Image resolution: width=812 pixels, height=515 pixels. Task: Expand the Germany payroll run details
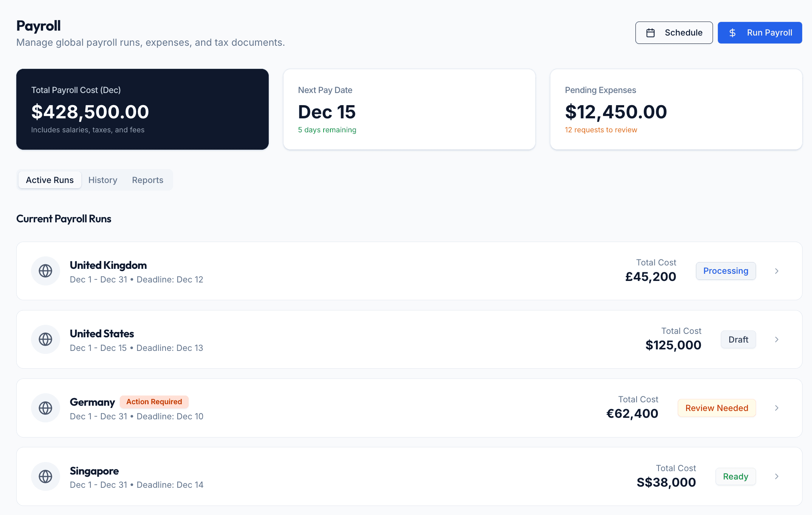[x=777, y=408]
